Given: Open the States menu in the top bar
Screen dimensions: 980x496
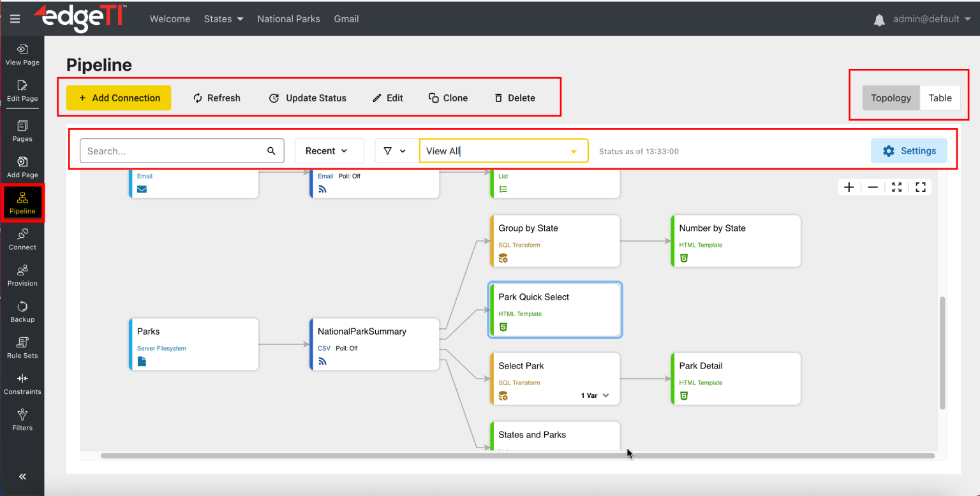Looking at the screenshot, I should pyautogui.click(x=223, y=19).
